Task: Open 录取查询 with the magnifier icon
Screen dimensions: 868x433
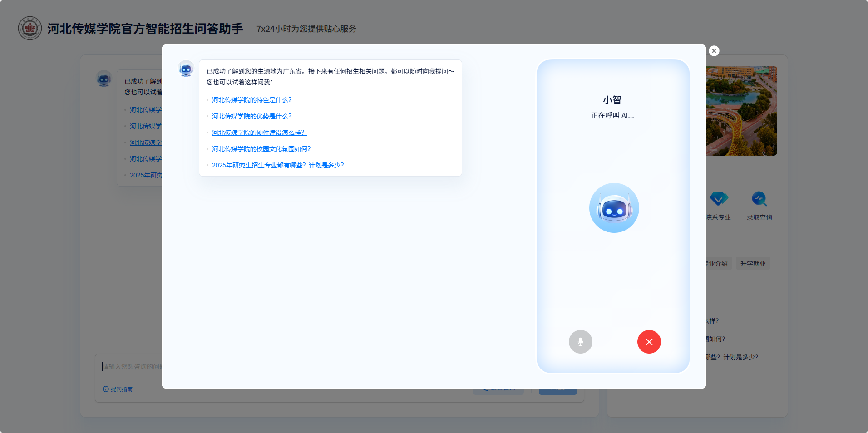Action: point(759,198)
